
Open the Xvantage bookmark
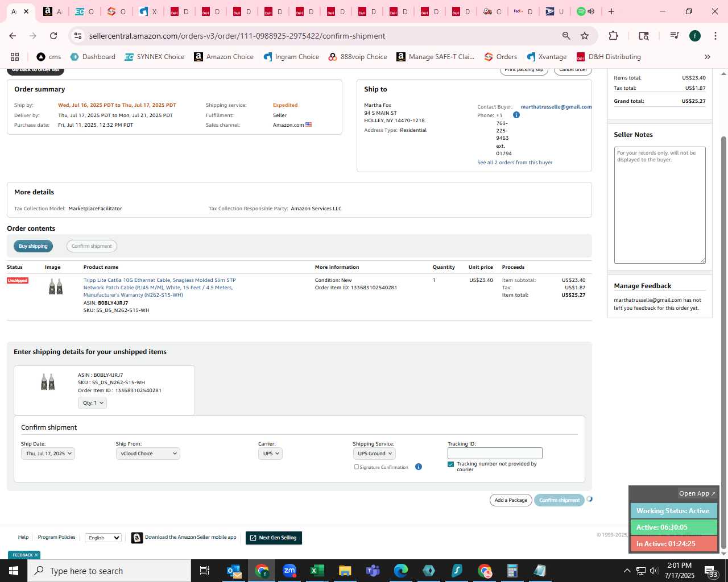click(547, 57)
